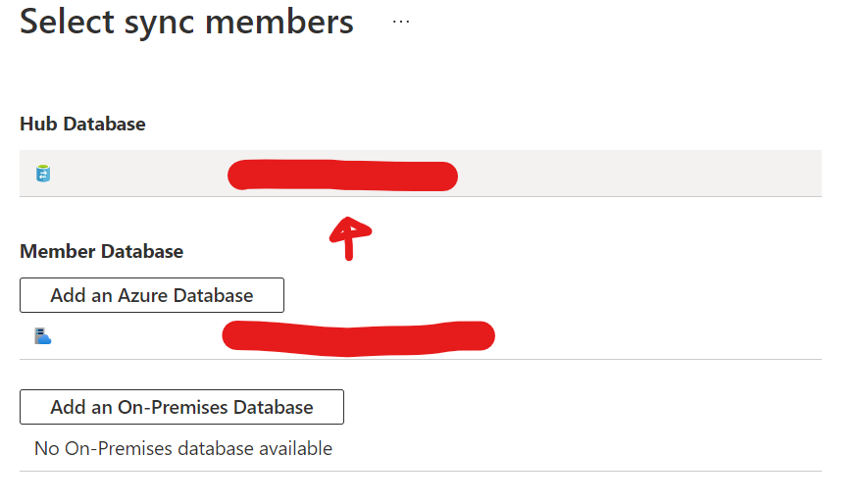Click the Select sync members page title
The height and width of the screenshot is (504, 863).
186,22
